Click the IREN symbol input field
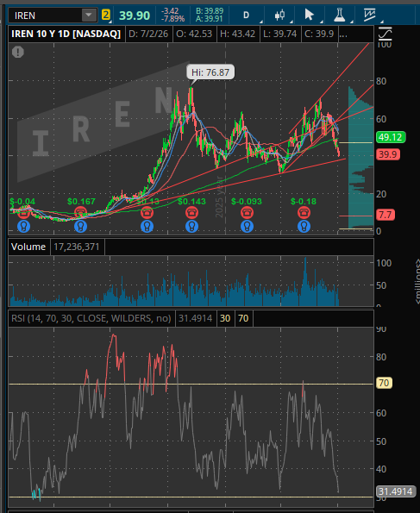 [x=46, y=16]
